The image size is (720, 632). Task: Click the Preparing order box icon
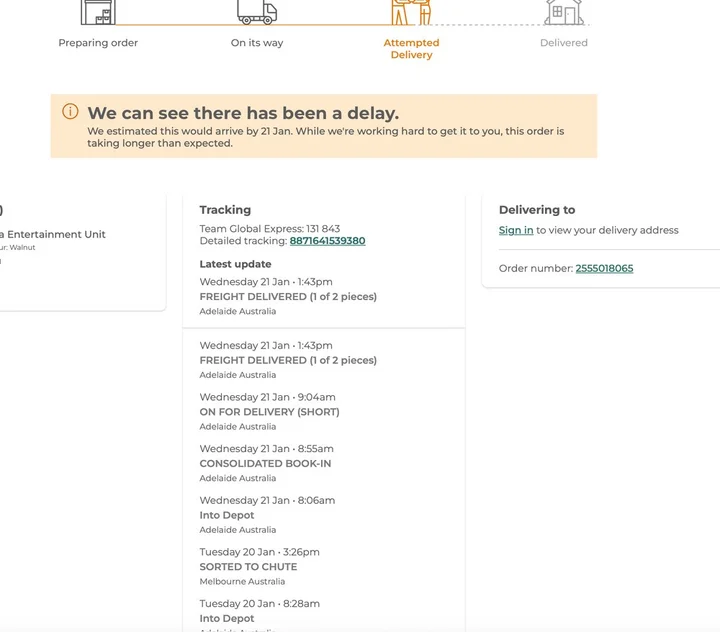pyautogui.click(x=98, y=11)
